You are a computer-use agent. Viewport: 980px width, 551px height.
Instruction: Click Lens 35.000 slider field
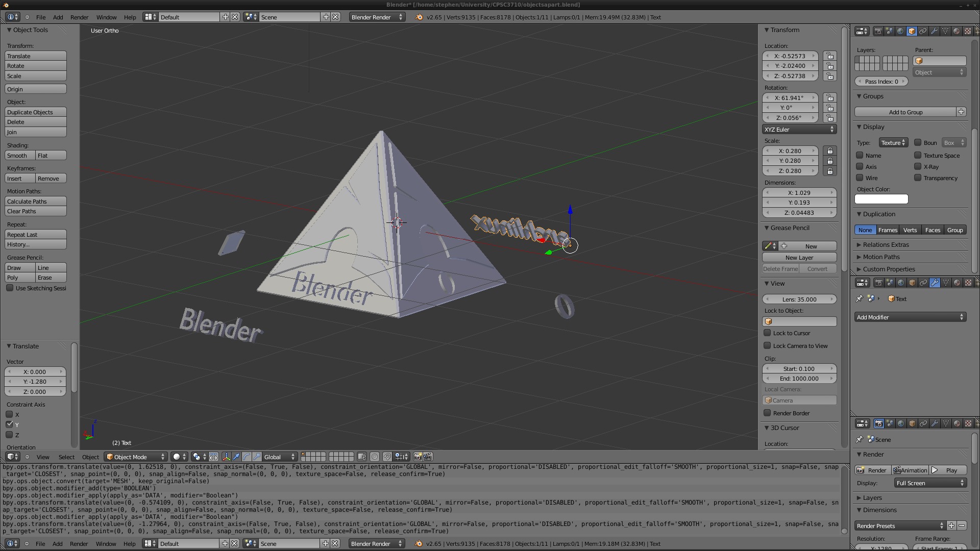pos(799,299)
